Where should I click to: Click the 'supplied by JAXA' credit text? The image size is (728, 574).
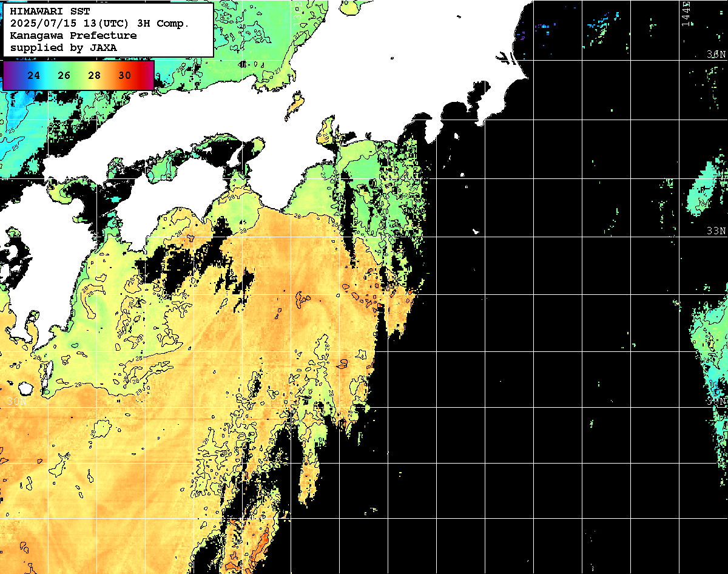pyautogui.click(x=64, y=47)
